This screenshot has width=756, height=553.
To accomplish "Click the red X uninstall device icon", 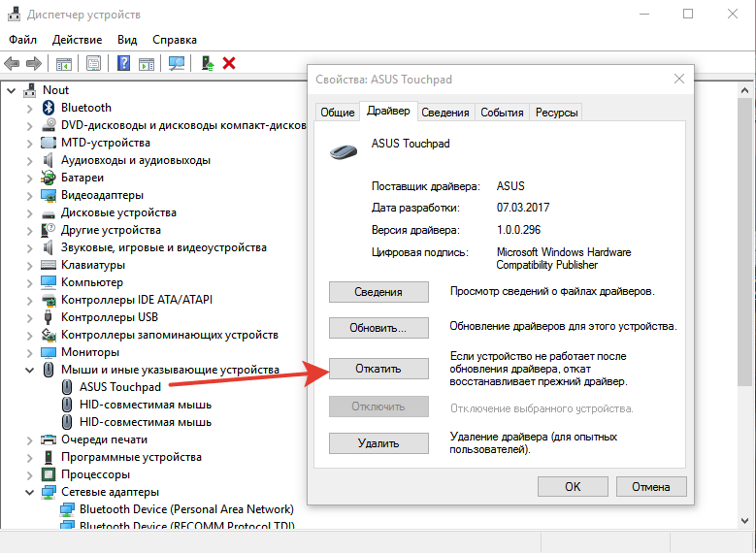I will tap(229, 63).
